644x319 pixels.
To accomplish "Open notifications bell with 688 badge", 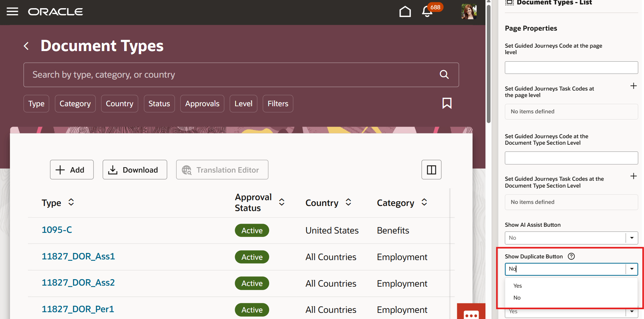I will point(427,12).
